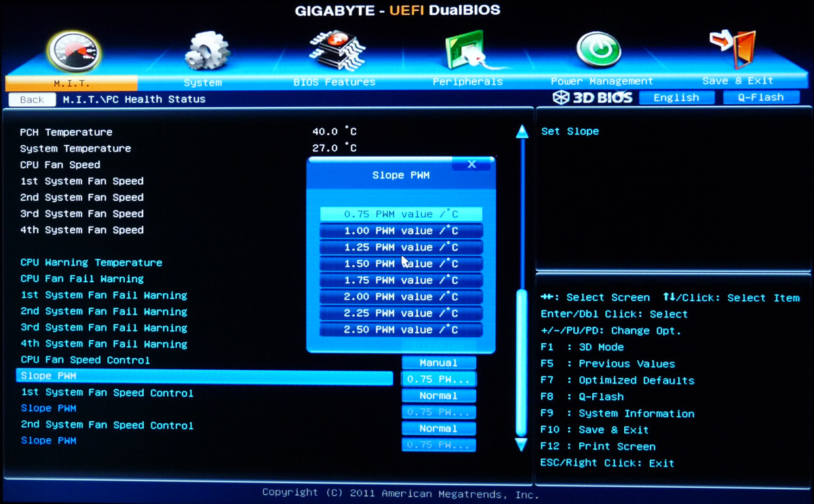The width and height of the screenshot is (814, 504).
Task: Click greyed Slope PWM value under 1st System Fan
Action: 438,412
